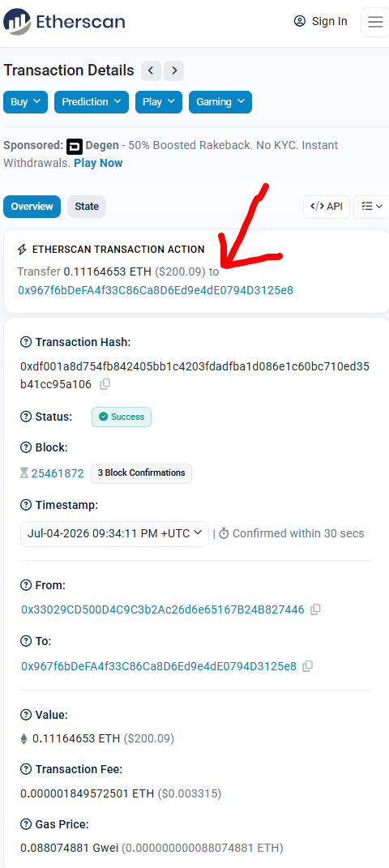Click the Sign In link
This screenshot has width=389, height=868.
tap(320, 21)
